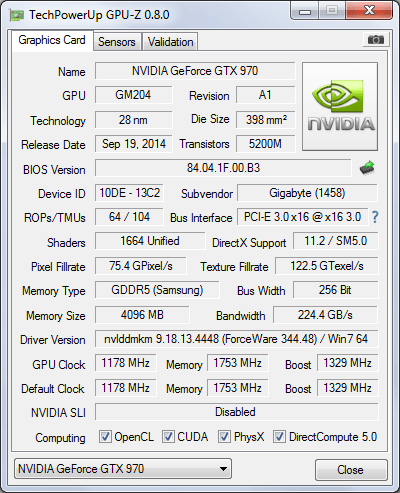
Task: Click the Default Clock field 1178 MHz
Action: 126,388
